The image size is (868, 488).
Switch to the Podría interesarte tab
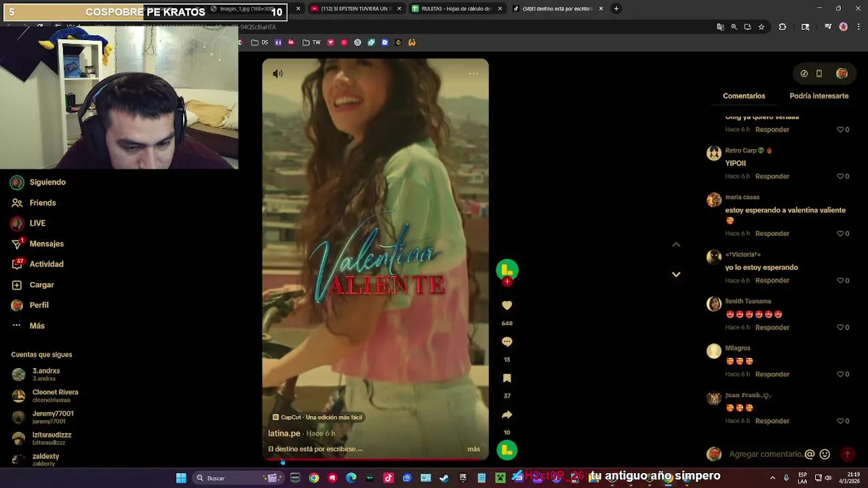(x=818, y=96)
